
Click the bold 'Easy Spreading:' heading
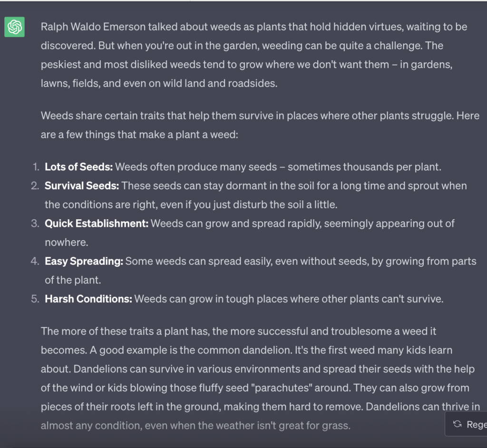point(84,261)
